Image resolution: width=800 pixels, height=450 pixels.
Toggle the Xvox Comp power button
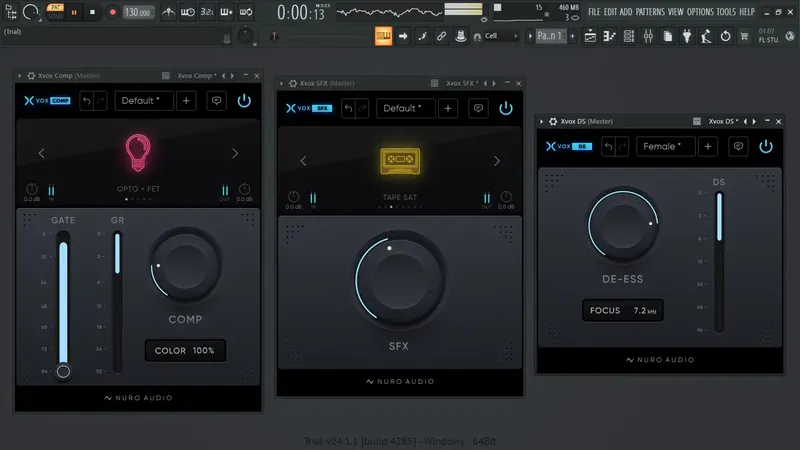tap(244, 101)
